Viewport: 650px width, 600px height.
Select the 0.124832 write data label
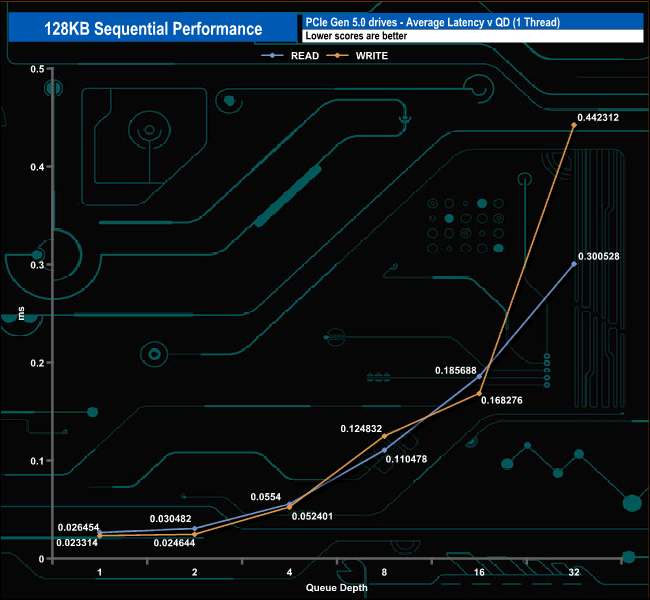(361, 428)
